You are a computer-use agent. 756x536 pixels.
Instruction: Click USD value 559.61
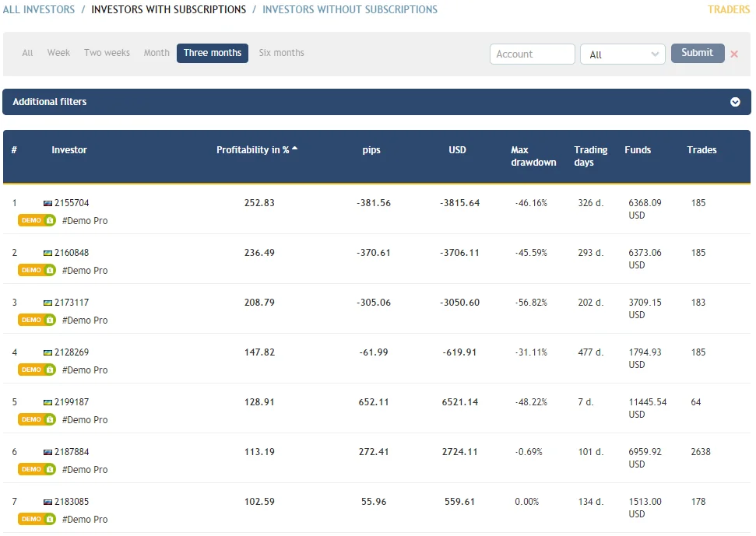tap(459, 501)
